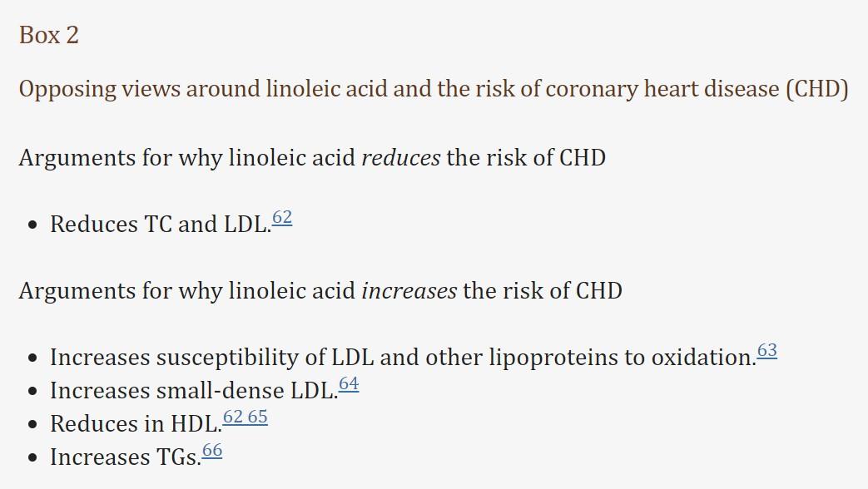Click the "Increases small-dense LDL" bullet text
Viewport: 868px width, 489px height.
[x=193, y=390]
